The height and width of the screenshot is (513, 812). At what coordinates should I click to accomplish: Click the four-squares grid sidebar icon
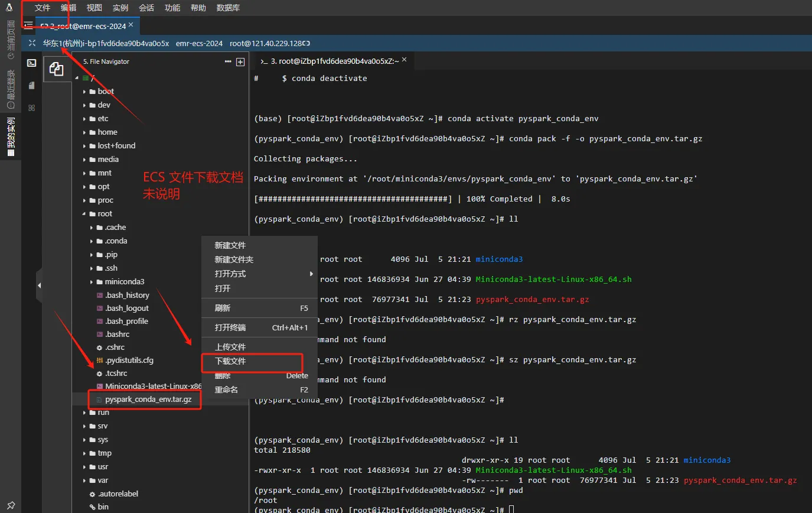click(x=32, y=108)
